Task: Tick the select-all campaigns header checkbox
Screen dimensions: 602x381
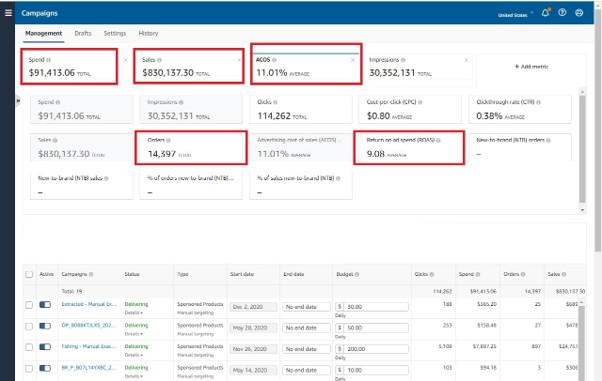Action: click(29, 274)
